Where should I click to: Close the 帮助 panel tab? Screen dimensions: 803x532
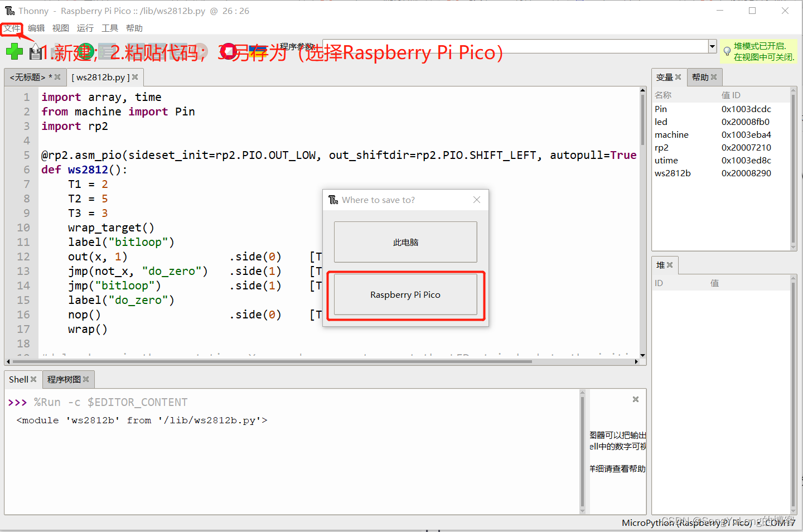pos(714,77)
